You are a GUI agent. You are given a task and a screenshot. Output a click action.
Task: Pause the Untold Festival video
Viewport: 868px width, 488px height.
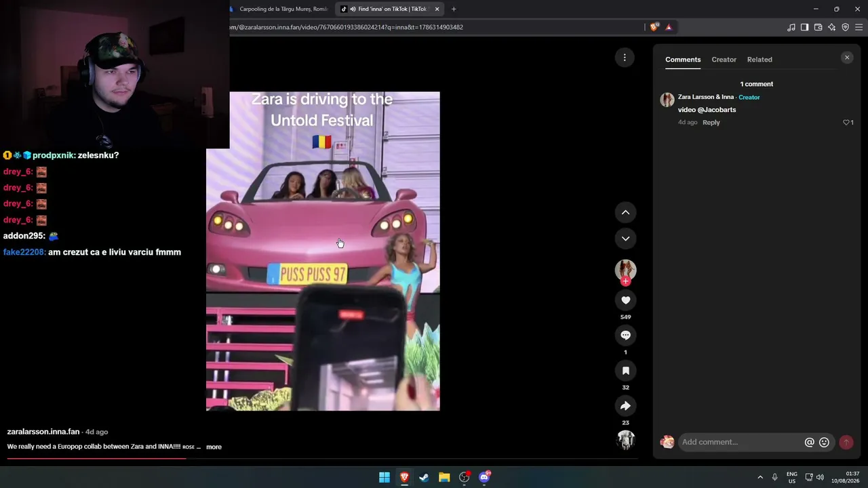pyautogui.click(x=323, y=251)
